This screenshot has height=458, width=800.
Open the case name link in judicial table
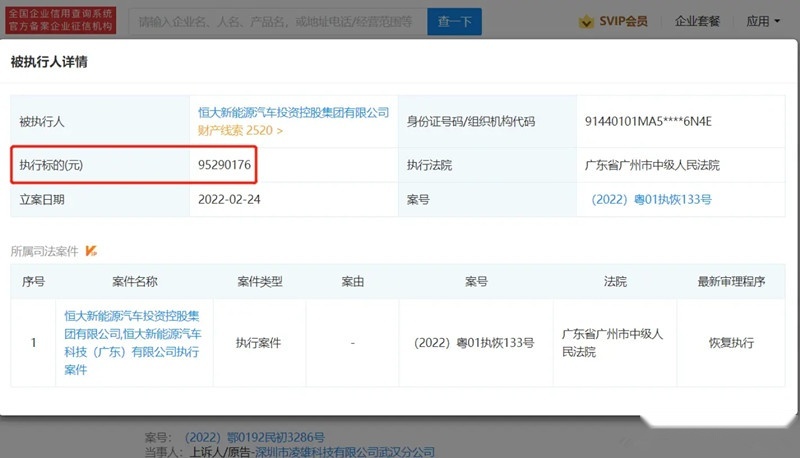tap(133, 343)
